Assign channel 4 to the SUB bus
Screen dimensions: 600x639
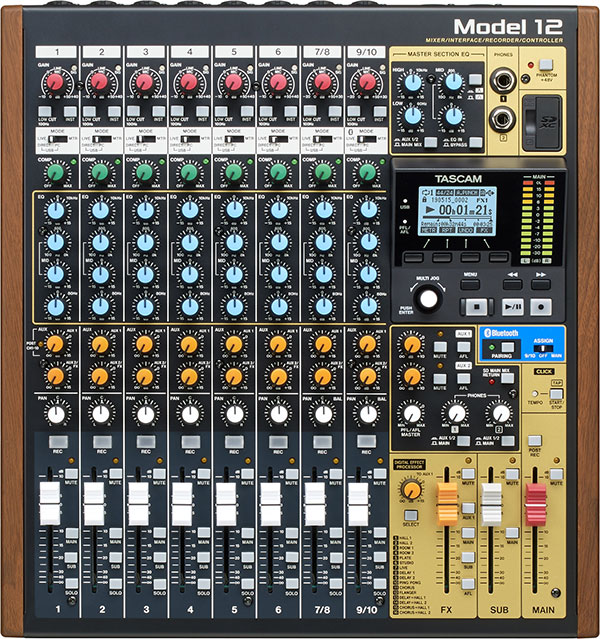coord(203,557)
